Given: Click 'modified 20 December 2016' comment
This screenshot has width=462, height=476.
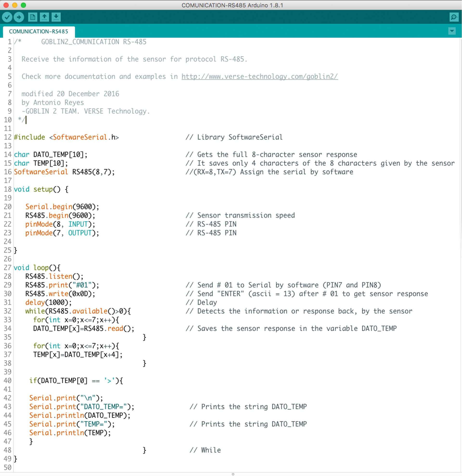Looking at the screenshot, I should pyautogui.click(x=71, y=94).
